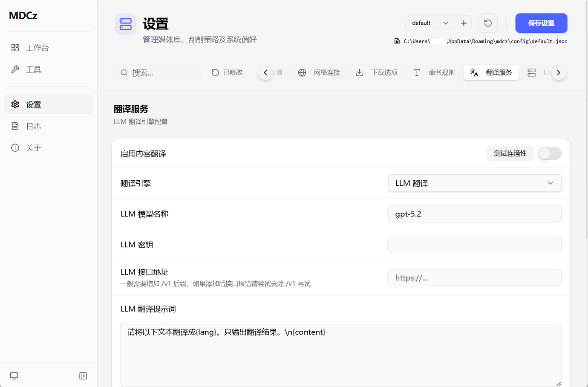The width and height of the screenshot is (588, 387).
Task: Edit the LLM 模型名称 field
Action: [475, 214]
